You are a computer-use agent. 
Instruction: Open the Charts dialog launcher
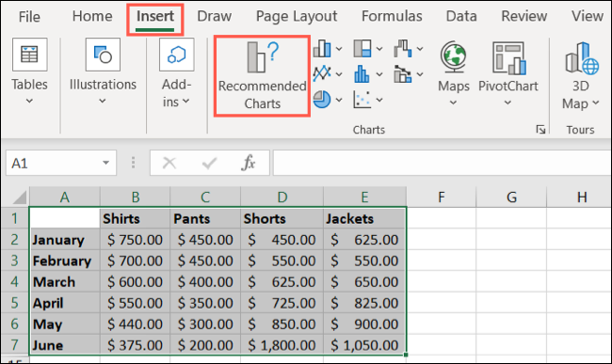pyautogui.click(x=540, y=130)
